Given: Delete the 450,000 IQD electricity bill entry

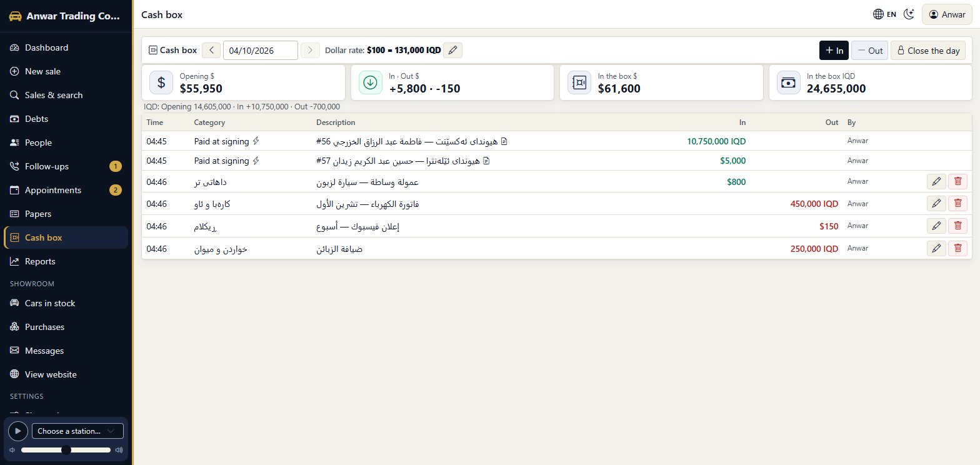Looking at the screenshot, I should [x=957, y=204].
